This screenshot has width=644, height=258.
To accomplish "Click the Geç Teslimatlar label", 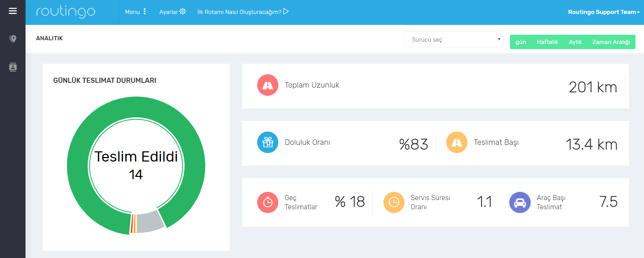I will (x=301, y=202).
